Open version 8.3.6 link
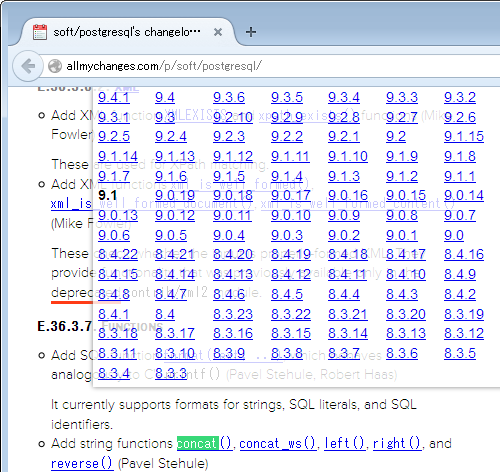 (402, 353)
